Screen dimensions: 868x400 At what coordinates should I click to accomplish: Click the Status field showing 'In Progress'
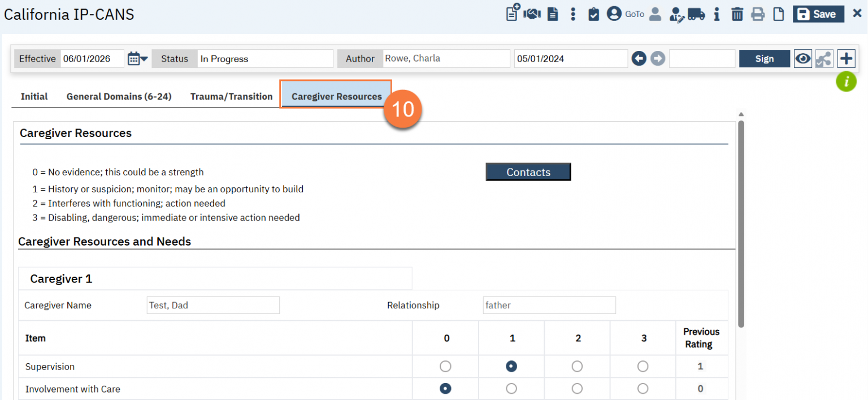(265, 58)
